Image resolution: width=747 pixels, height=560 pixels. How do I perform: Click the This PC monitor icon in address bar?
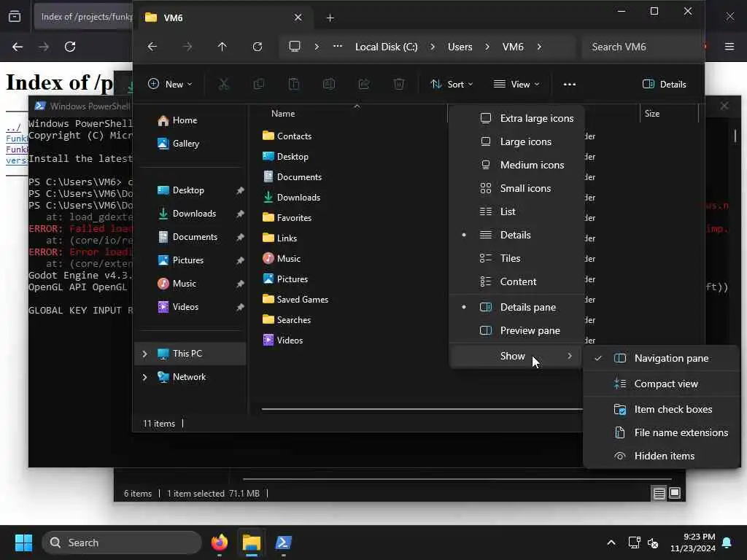point(295,47)
